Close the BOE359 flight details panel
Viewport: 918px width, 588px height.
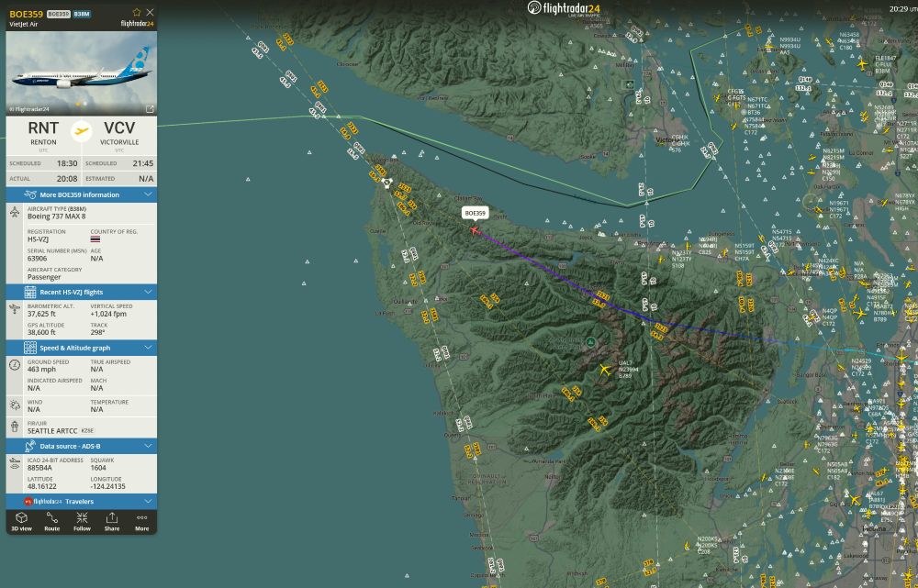[150, 12]
